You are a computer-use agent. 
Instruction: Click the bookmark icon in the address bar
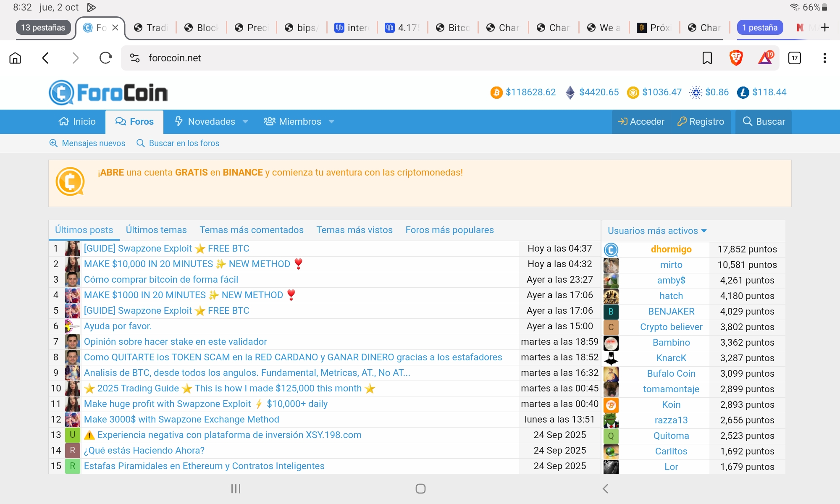pos(707,58)
